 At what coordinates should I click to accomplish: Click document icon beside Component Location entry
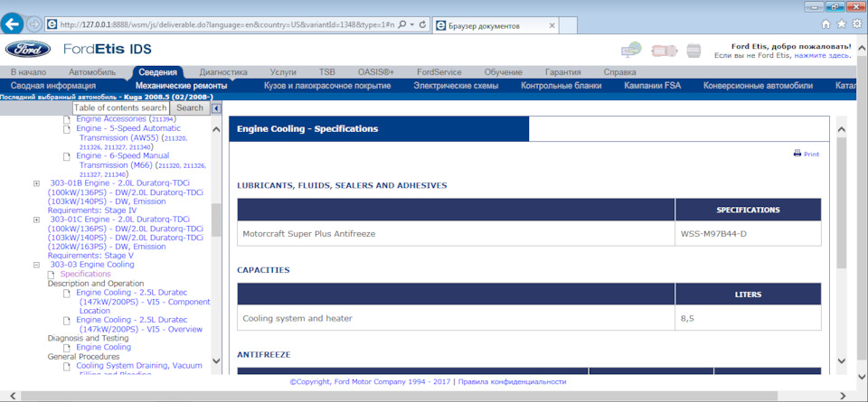(66, 293)
